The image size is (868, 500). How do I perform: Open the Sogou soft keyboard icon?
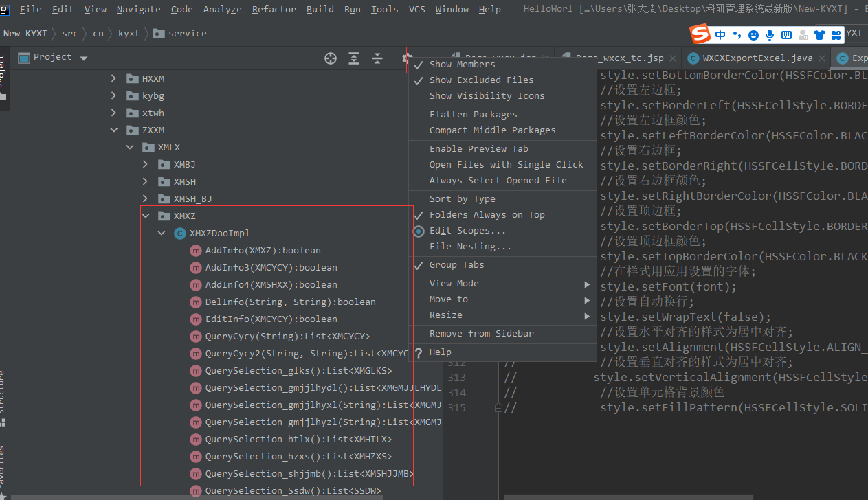pos(786,34)
